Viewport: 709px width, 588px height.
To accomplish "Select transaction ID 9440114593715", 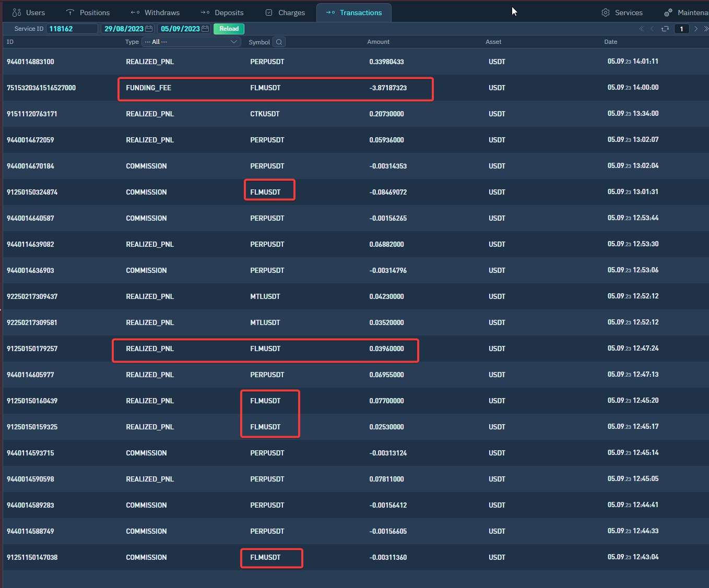I will [x=30, y=453].
